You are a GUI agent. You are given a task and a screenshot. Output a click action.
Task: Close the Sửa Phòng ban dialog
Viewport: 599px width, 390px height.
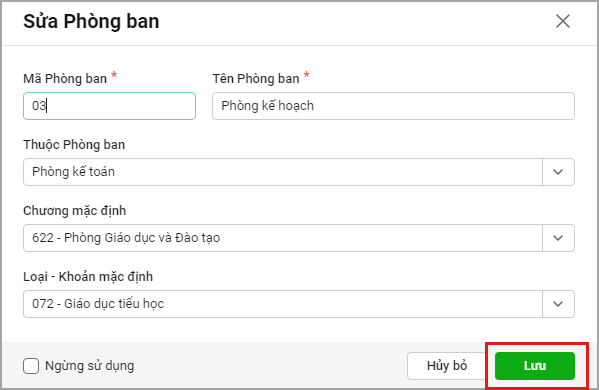click(563, 21)
